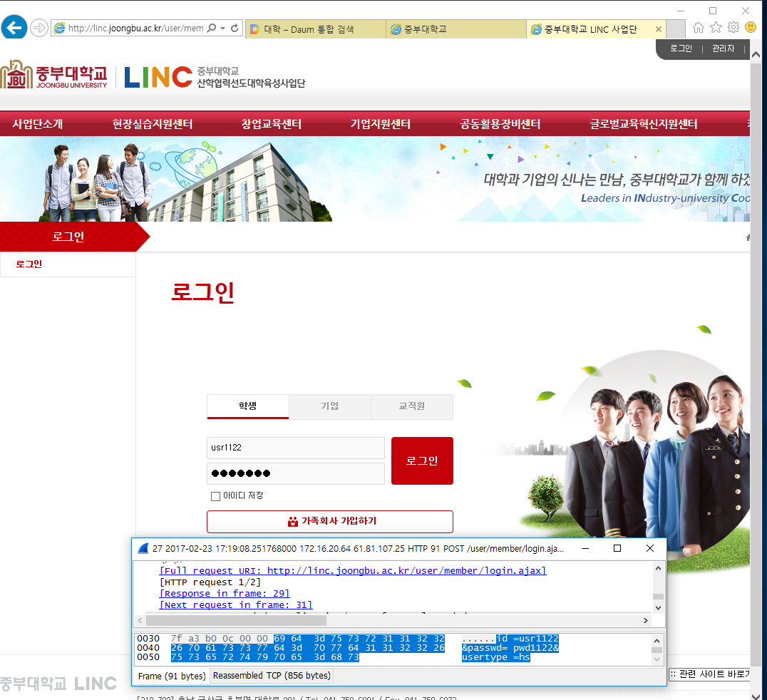Click the hex pane scroll down arrow
Image resolution: width=767 pixels, height=700 pixels.
point(657,659)
